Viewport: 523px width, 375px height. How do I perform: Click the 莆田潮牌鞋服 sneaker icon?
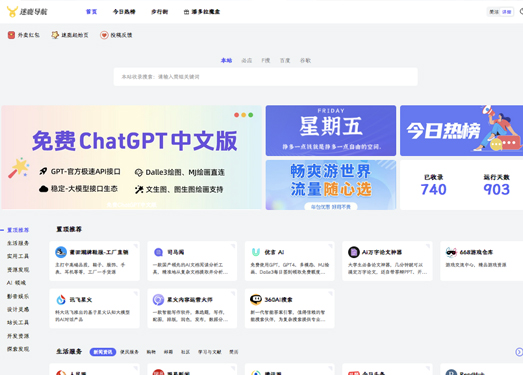pyautogui.click(x=61, y=252)
